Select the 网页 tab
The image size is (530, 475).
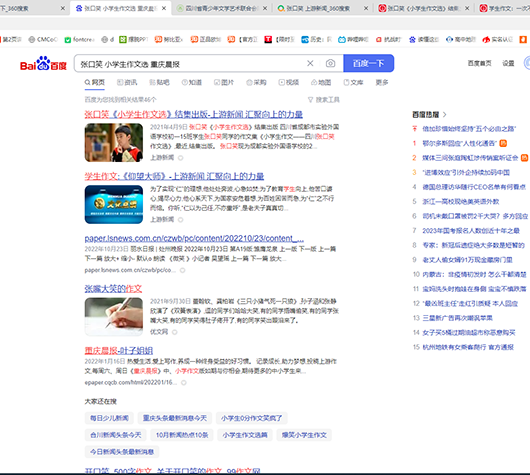coord(95,82)
